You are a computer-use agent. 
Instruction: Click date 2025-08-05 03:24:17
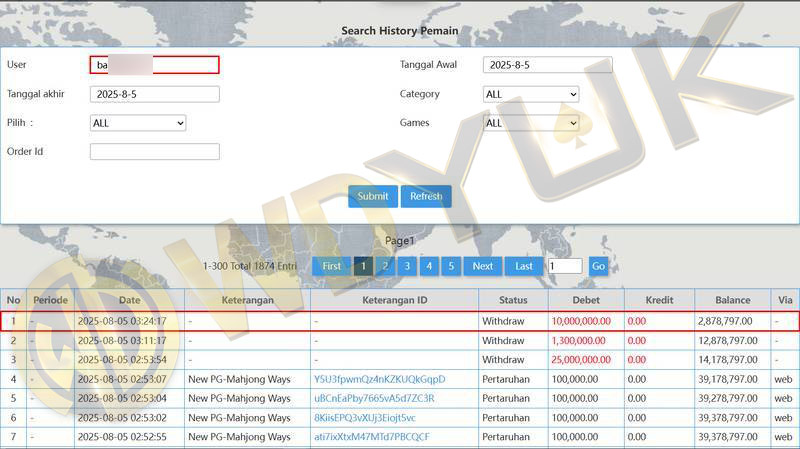coord(122,321)
